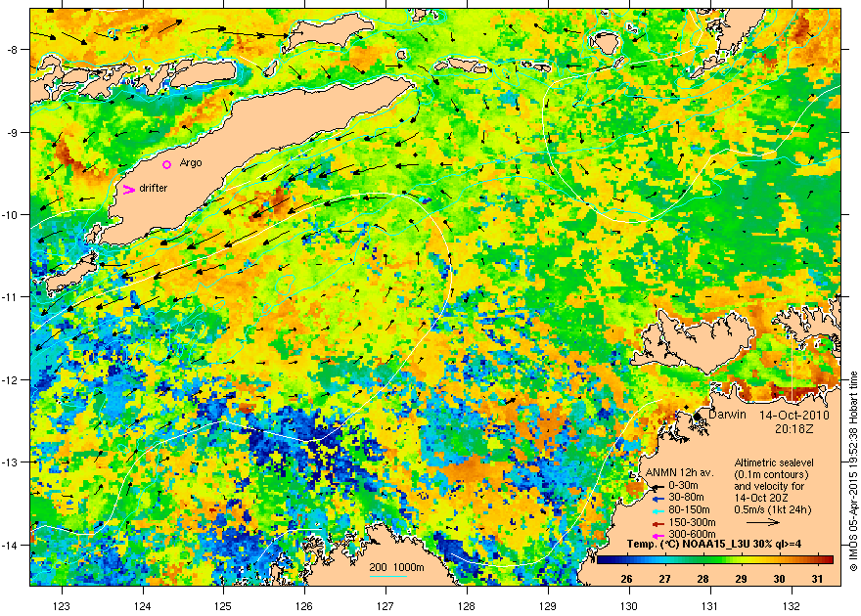Click the 'Argo' label text

click(191, 163)
